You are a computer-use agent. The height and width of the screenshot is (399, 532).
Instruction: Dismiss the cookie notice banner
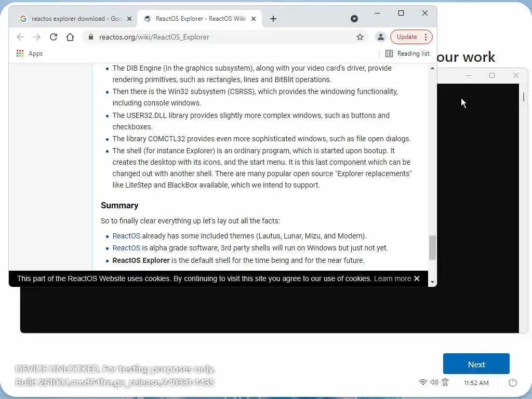[x=417, y=278]
